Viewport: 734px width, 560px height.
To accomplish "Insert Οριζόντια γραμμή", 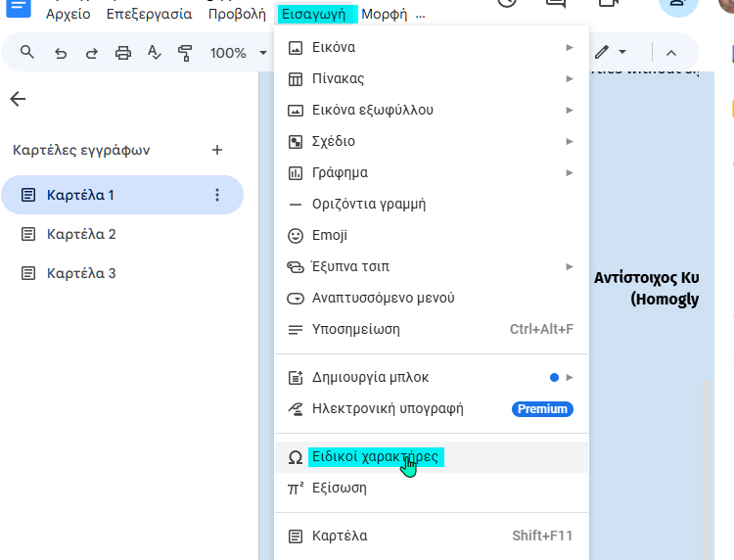I will click(432, 205).
